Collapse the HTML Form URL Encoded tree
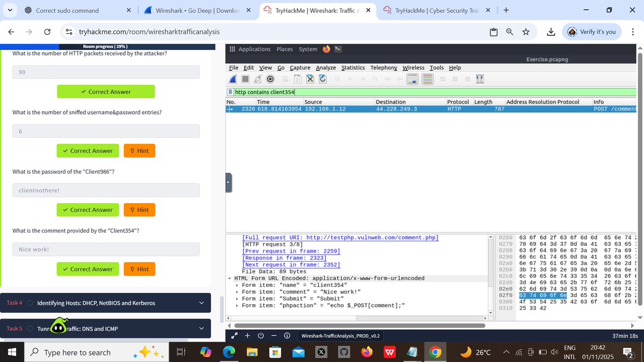 230,278
